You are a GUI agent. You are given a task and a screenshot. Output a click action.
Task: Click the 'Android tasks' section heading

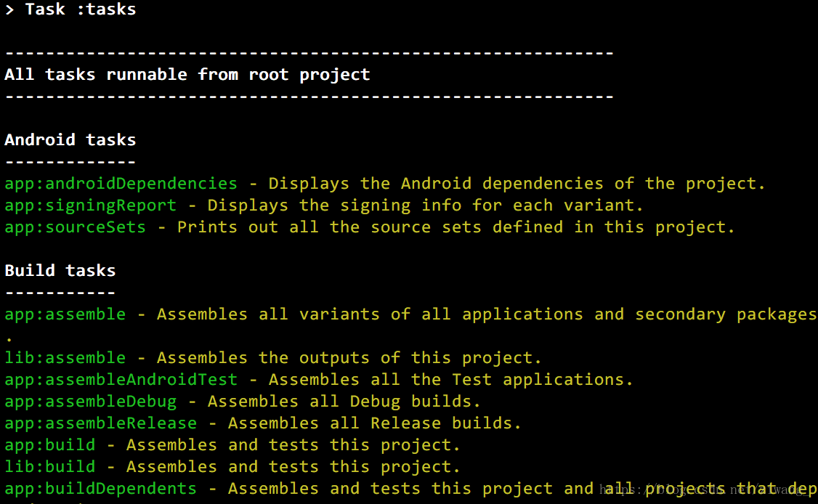[x=70, y=140]
